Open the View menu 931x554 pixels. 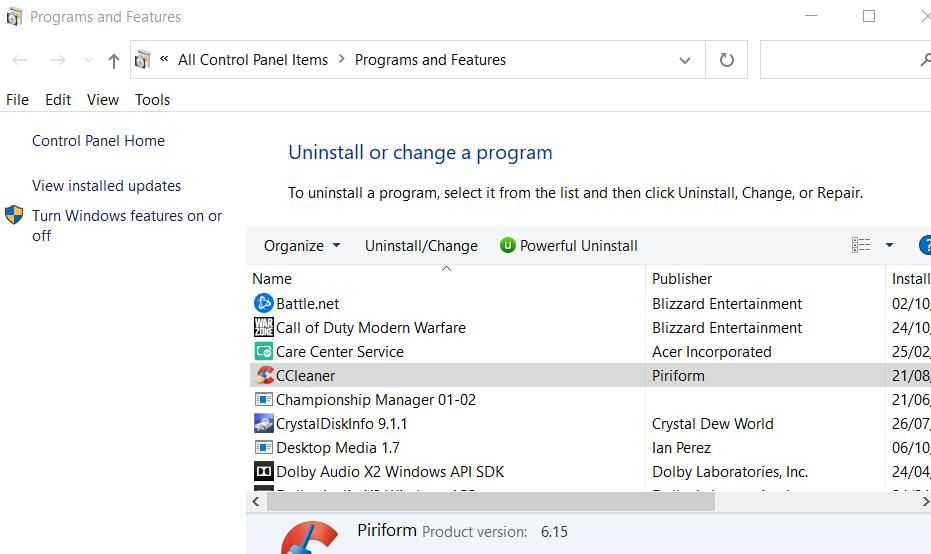click(x=103, y=100)
